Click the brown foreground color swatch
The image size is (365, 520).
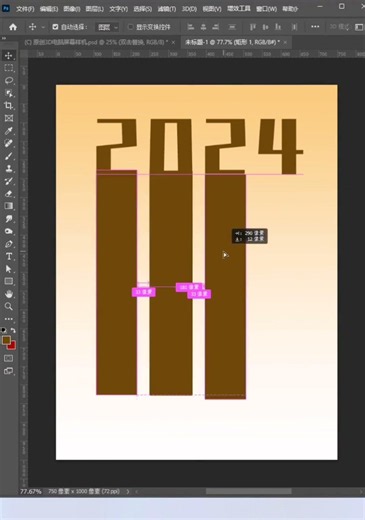pos(6,340)
